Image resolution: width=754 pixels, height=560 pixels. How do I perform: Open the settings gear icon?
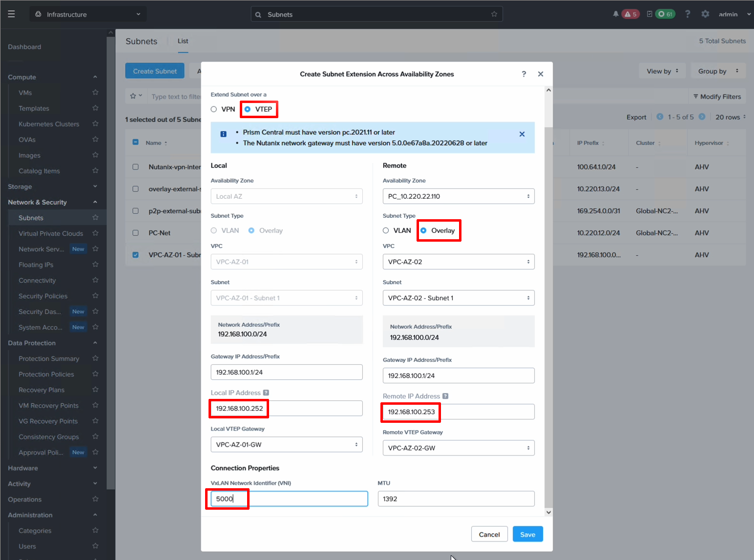tap(705, 14)
